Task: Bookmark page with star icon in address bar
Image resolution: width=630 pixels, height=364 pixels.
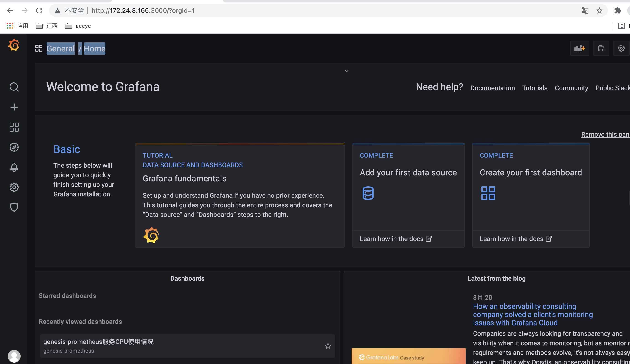Action: pos(599,10)
